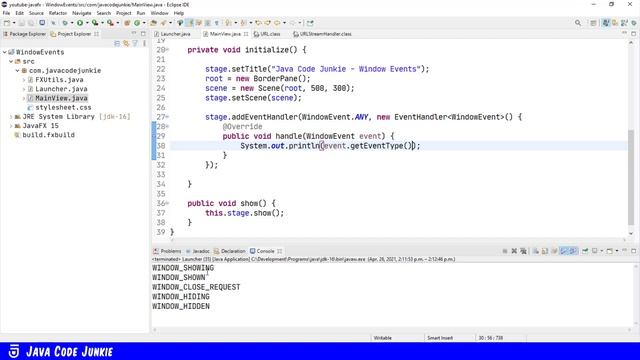
Task: Maximize the editor area
Action: tap(633, 34)
